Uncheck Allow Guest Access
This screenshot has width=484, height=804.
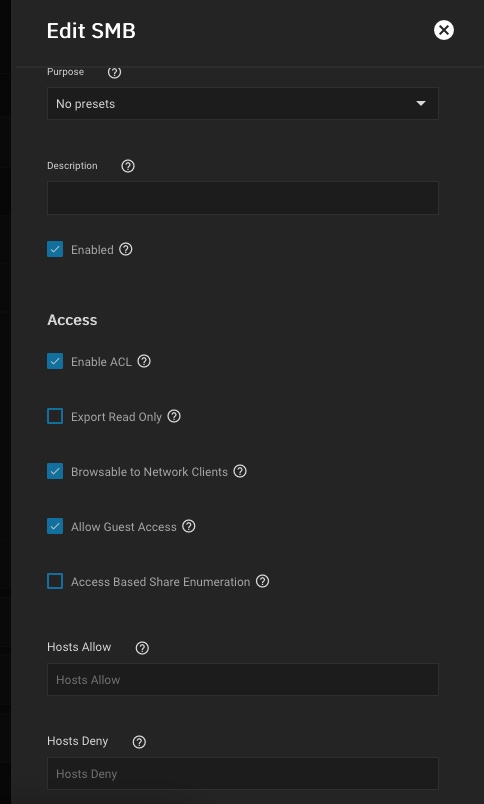pos(55,526)
